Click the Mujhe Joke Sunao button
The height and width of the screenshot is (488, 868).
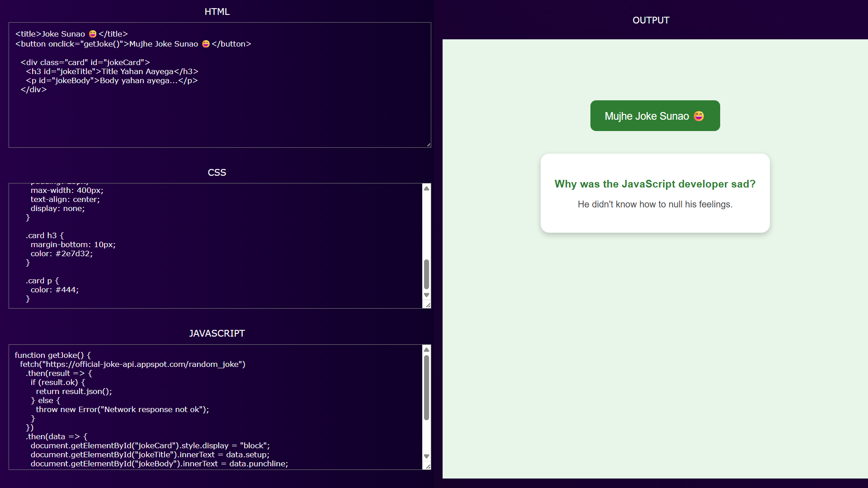[x=655, y=116]
